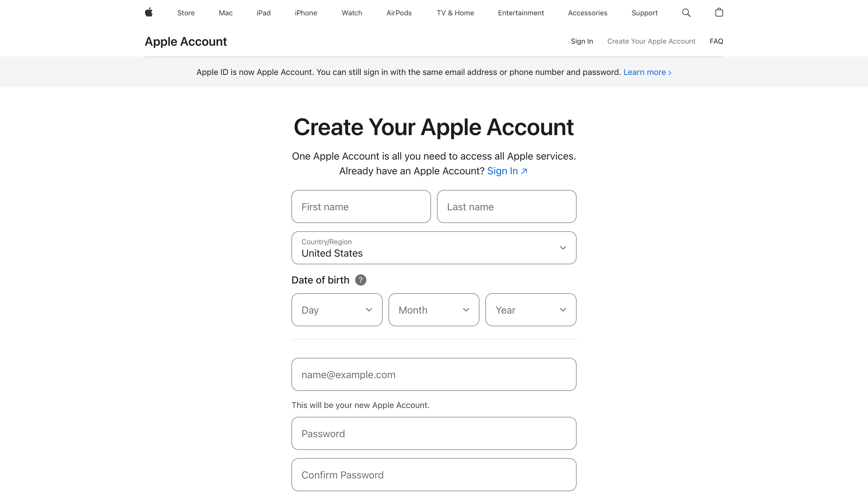Click the Search icon in top navigation
This screenshot has height=495, width=868.
[686, 12]
